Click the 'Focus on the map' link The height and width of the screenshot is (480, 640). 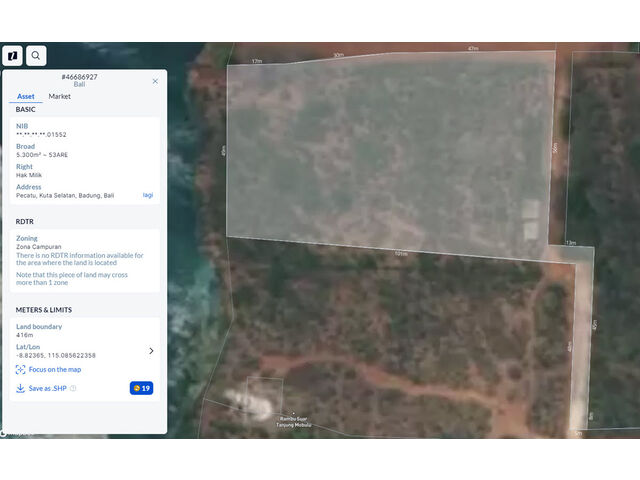(x=58, y=370)
